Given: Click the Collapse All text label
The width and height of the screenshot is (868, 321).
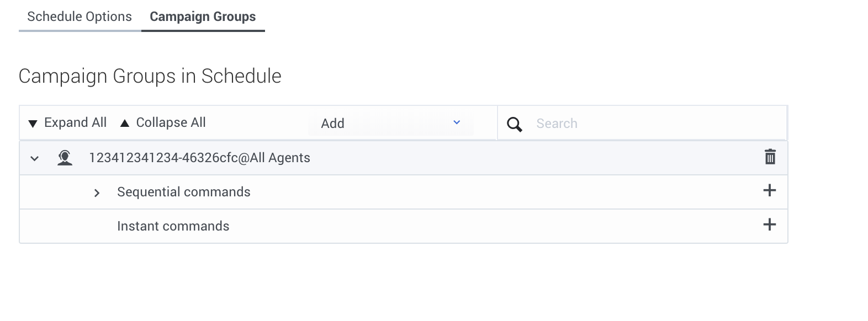Looking at the screenshot, I should (171, 122).
